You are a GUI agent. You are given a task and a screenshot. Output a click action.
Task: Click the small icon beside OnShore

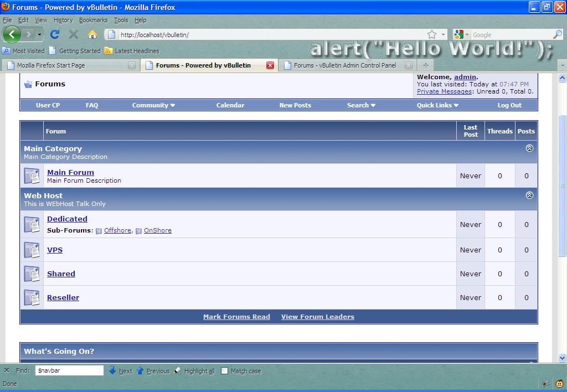[x=138, y=231]
